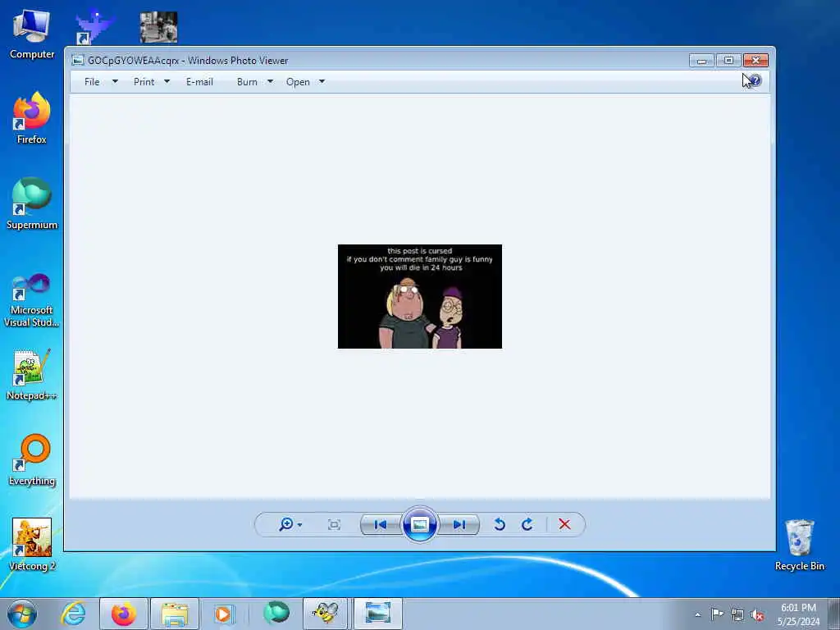The width and height of the screenshot is (840, 630).
Task: Go to the previous picture
Action: click(381, 524)
